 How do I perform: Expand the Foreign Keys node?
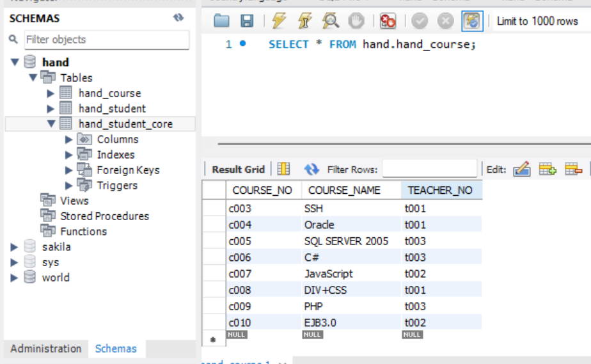pyautogui.click(x=68, y=170)
